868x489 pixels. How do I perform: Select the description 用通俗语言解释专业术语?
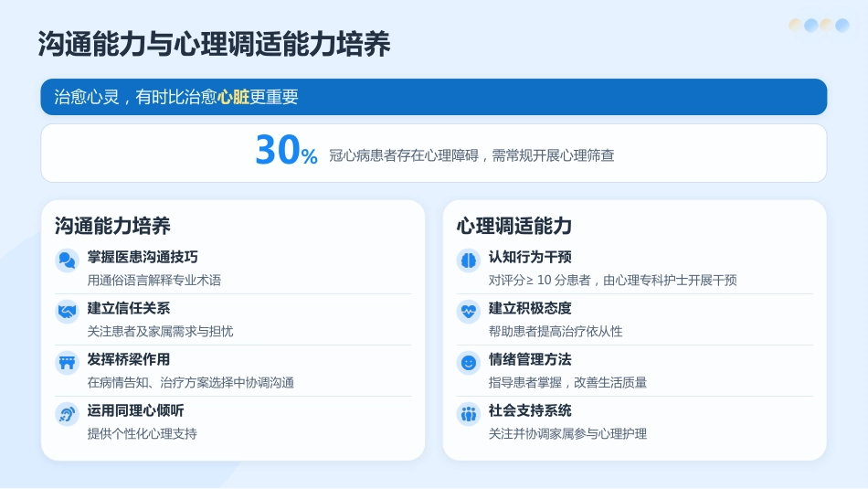153,281
